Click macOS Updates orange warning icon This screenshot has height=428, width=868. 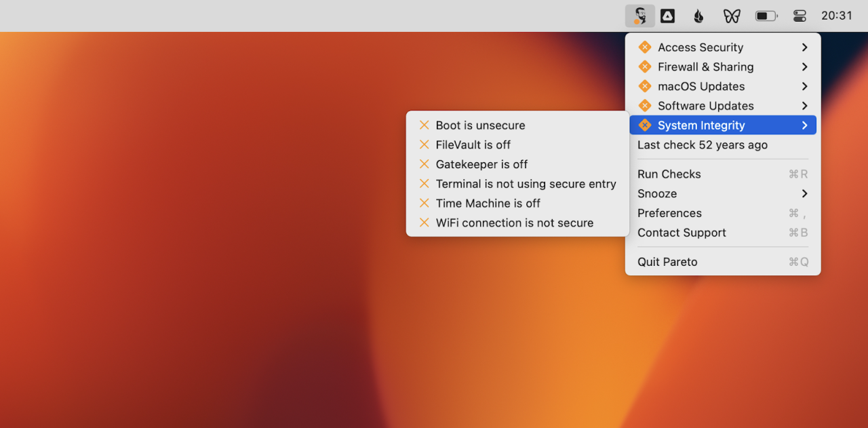[x=645, y=86]
